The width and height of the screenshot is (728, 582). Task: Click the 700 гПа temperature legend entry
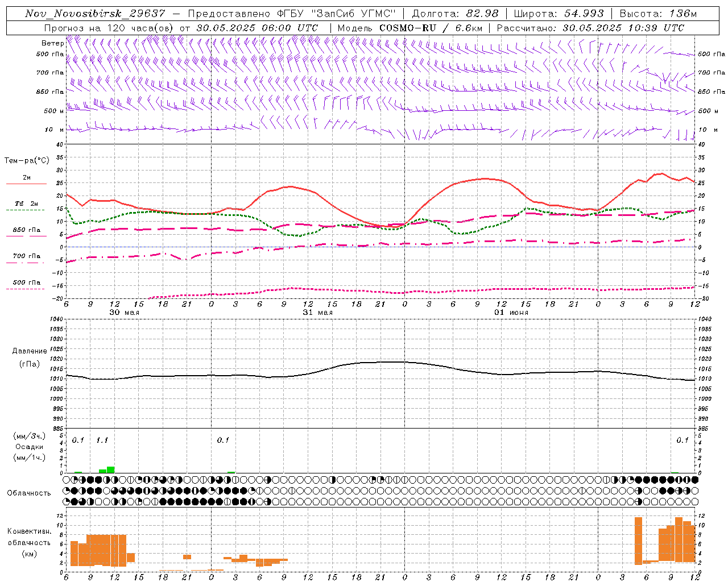(27, 256)
